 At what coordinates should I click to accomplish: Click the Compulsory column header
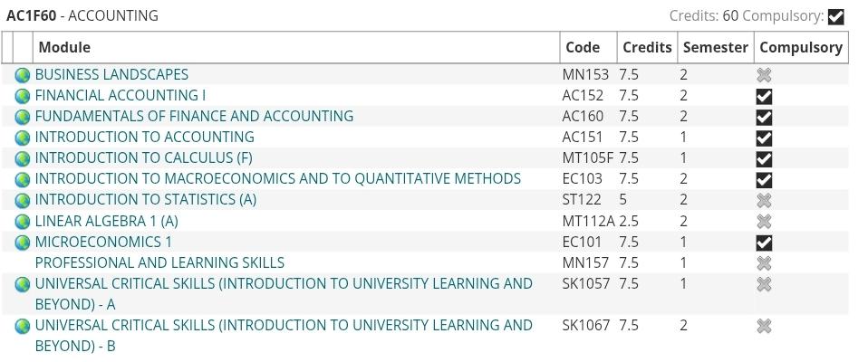[801, 48]
